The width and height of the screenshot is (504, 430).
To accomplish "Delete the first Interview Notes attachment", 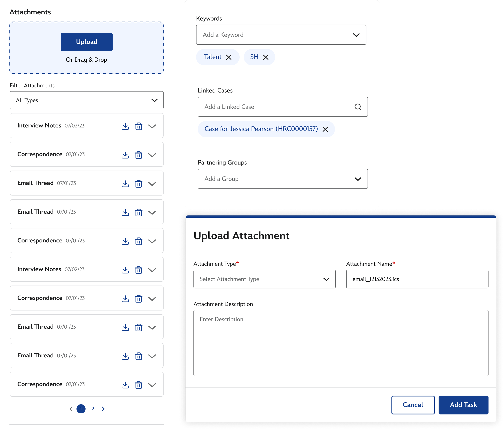I will [138, 126].
